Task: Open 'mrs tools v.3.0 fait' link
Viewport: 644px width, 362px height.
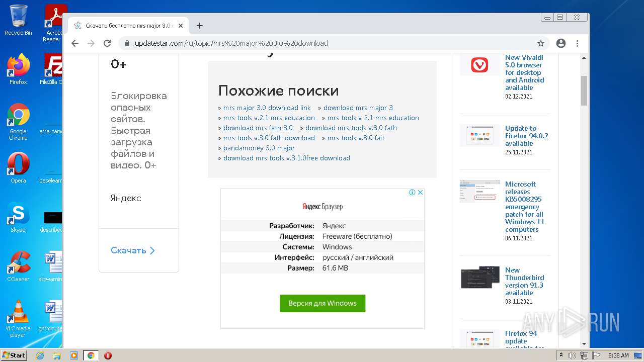Action: click(x=356, y=138)
